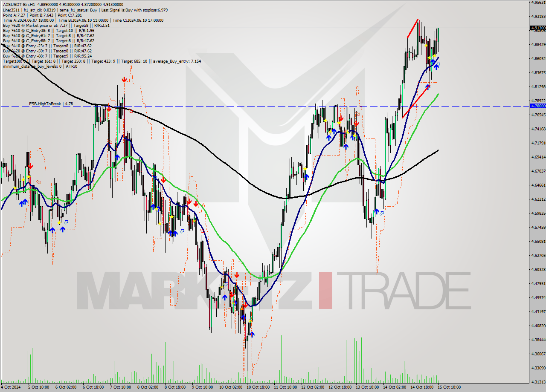
Task: Click the 'Buy %20 @ Entry -88' line
Action: [47, 56]
